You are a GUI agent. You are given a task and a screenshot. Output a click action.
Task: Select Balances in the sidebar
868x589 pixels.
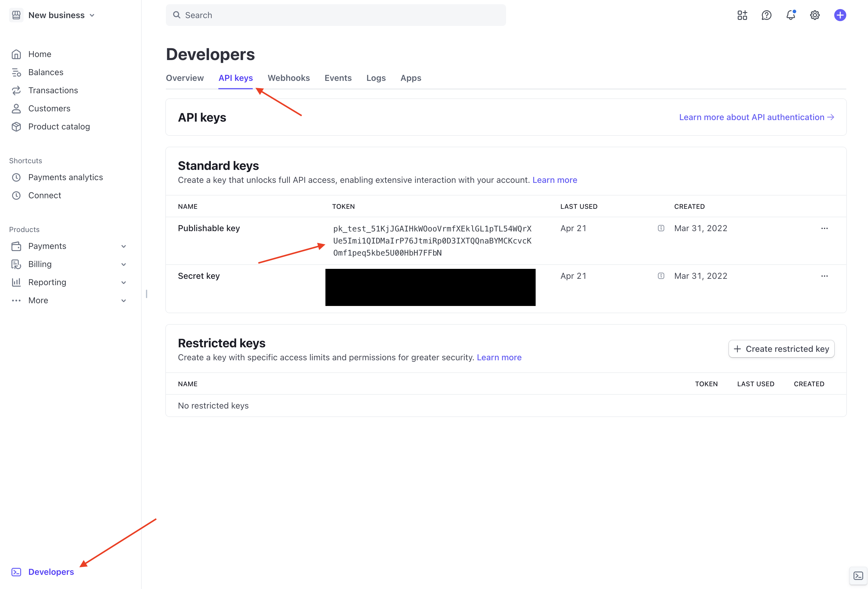point(46,72)
